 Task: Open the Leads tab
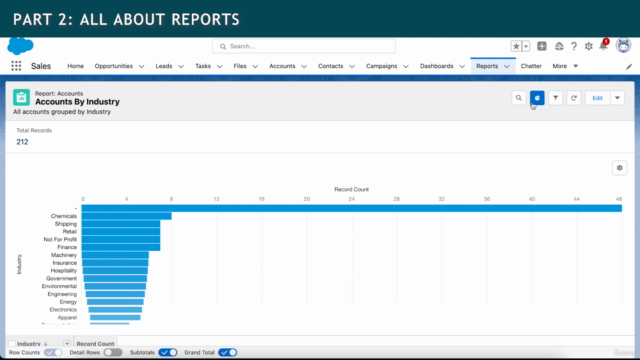[x=164, y=66]
